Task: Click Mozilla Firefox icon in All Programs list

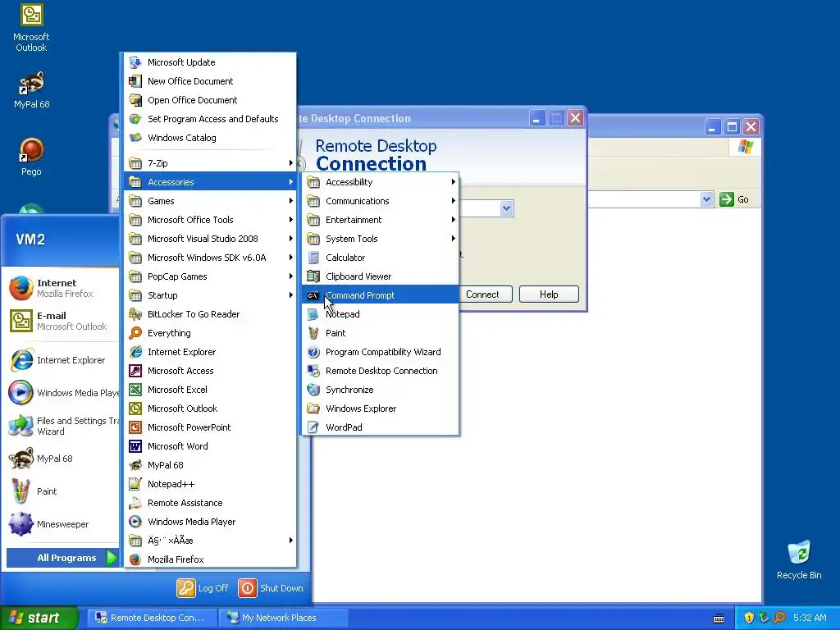Action: pos(135,559)
